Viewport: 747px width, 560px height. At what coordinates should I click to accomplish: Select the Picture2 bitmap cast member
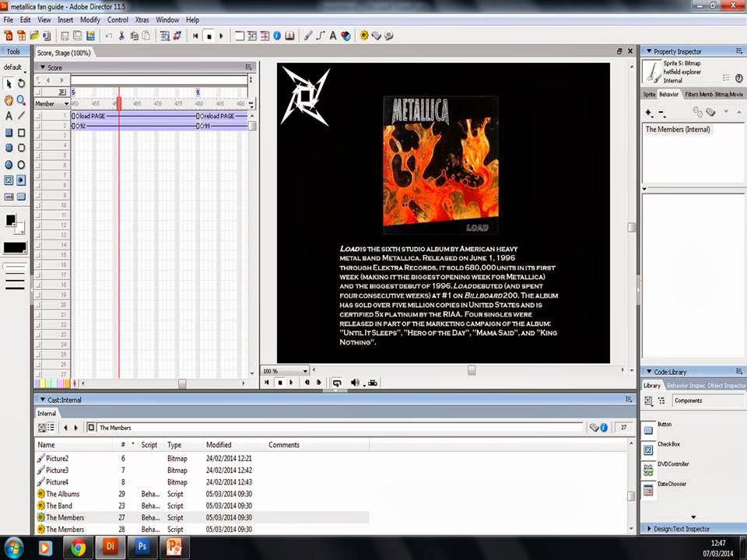coord(202,458)
